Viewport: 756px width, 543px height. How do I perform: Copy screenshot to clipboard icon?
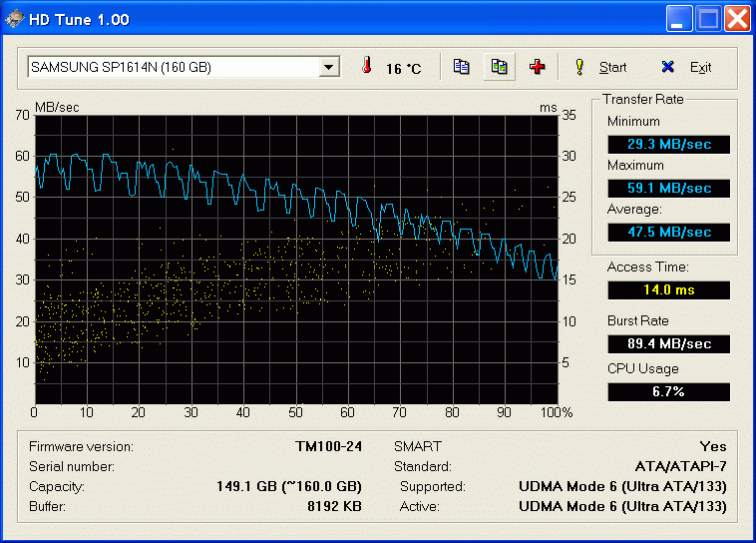499,67
